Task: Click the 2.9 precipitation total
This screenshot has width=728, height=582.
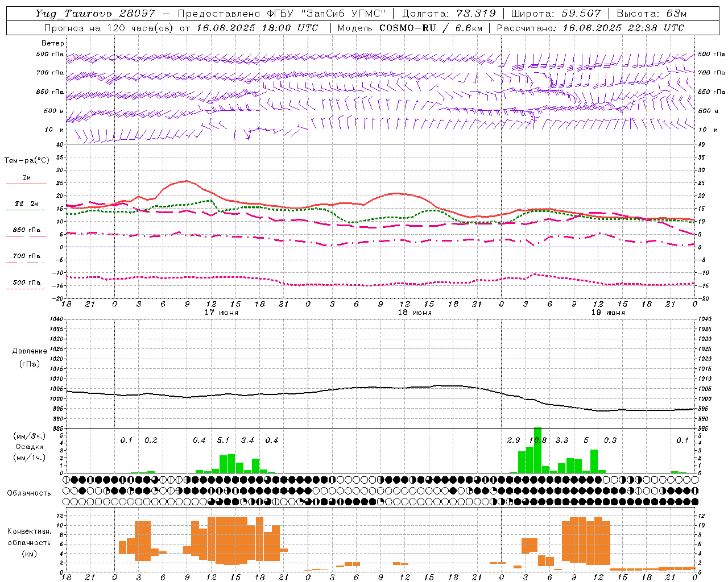Action: pos(514,440)
